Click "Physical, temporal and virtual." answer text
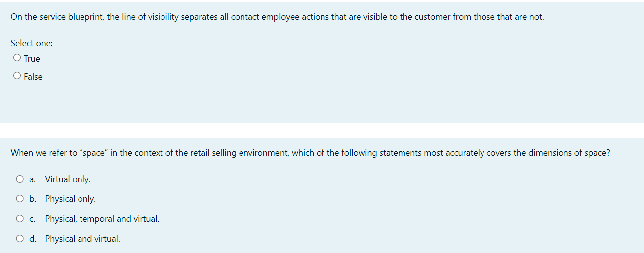 tap(102, 219)
